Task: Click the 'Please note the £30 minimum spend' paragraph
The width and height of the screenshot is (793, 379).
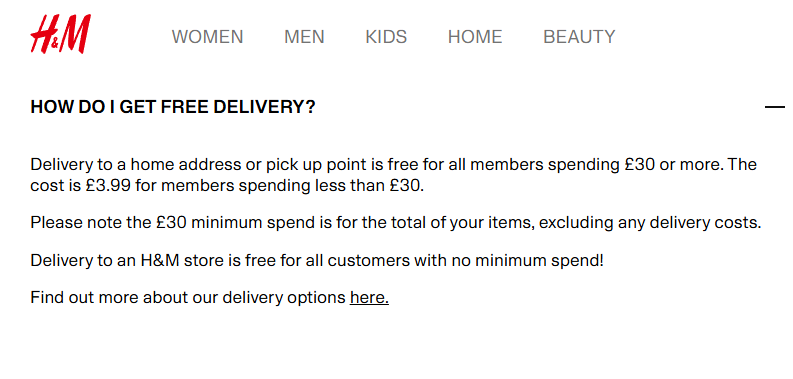Action: [395, 223]
